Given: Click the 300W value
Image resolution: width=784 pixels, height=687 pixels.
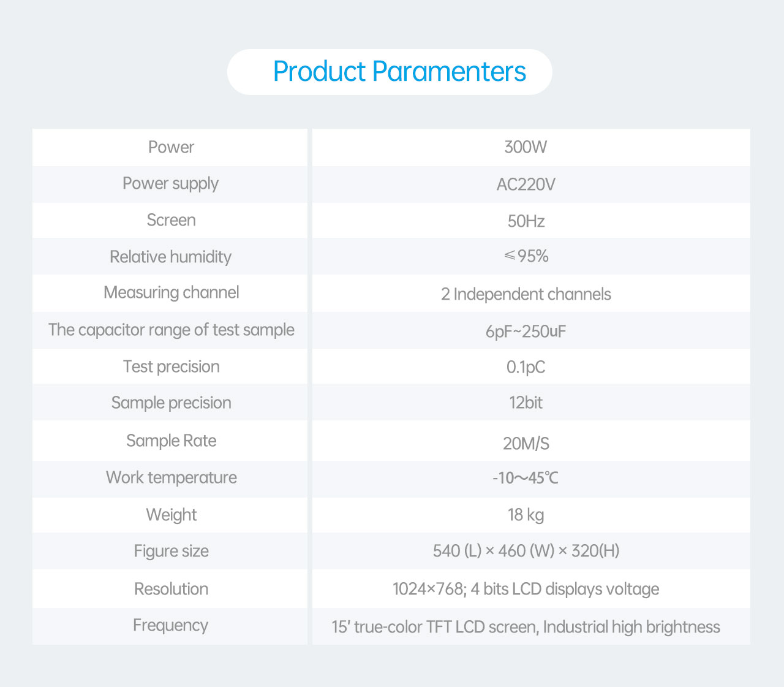Looking at the screenshot, I should pyautogui.click(x=526, y=147).
